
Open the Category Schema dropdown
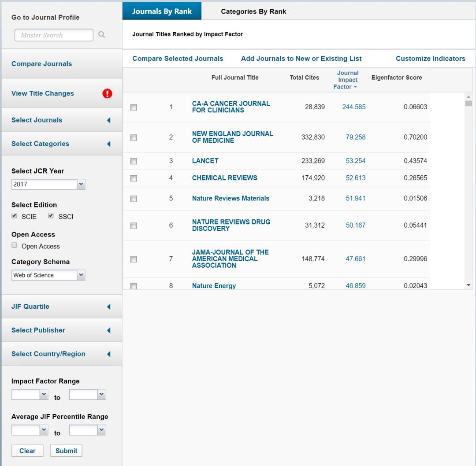(x=81, y=275)
